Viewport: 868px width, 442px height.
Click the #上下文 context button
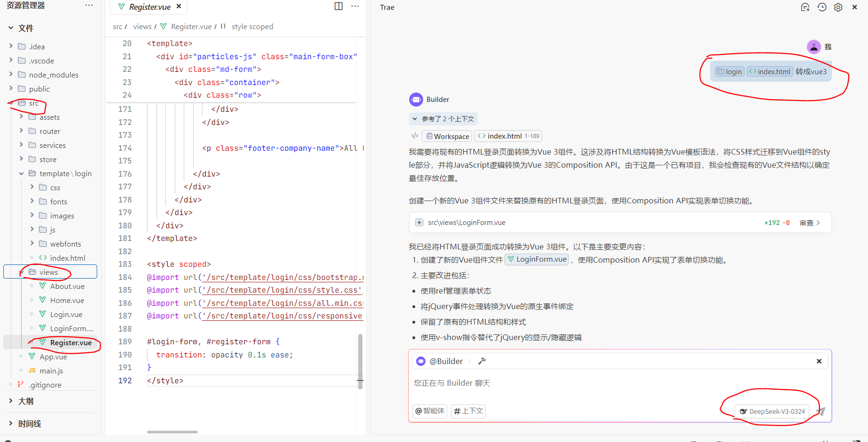pyautogui.click(x=468, y=411)
